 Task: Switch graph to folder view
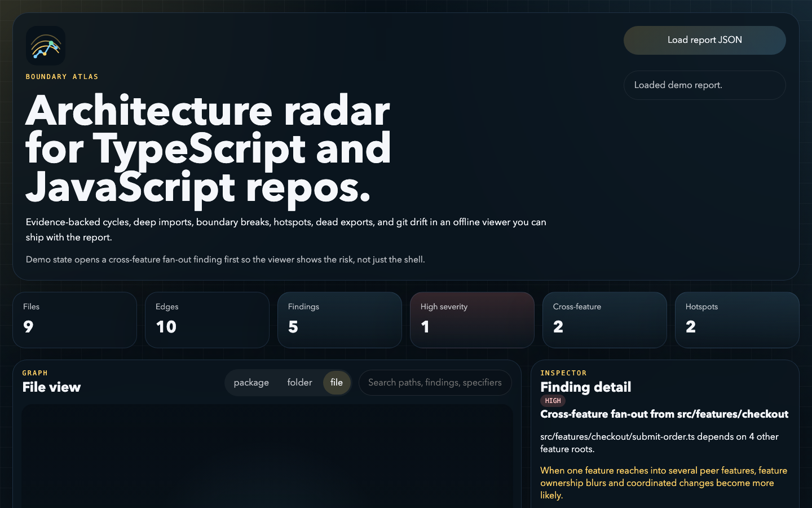pyautogui.click(x=299, y=383)
